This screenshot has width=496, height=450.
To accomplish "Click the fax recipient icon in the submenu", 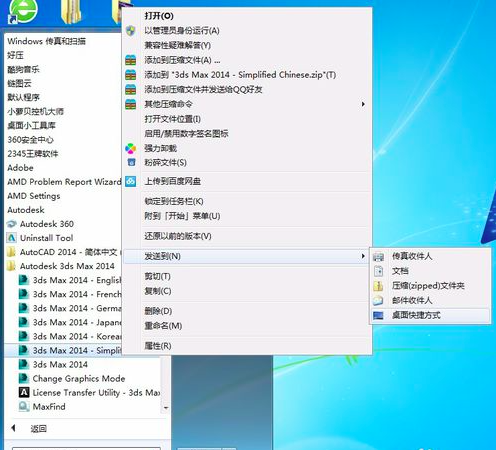I will (378, 256).
